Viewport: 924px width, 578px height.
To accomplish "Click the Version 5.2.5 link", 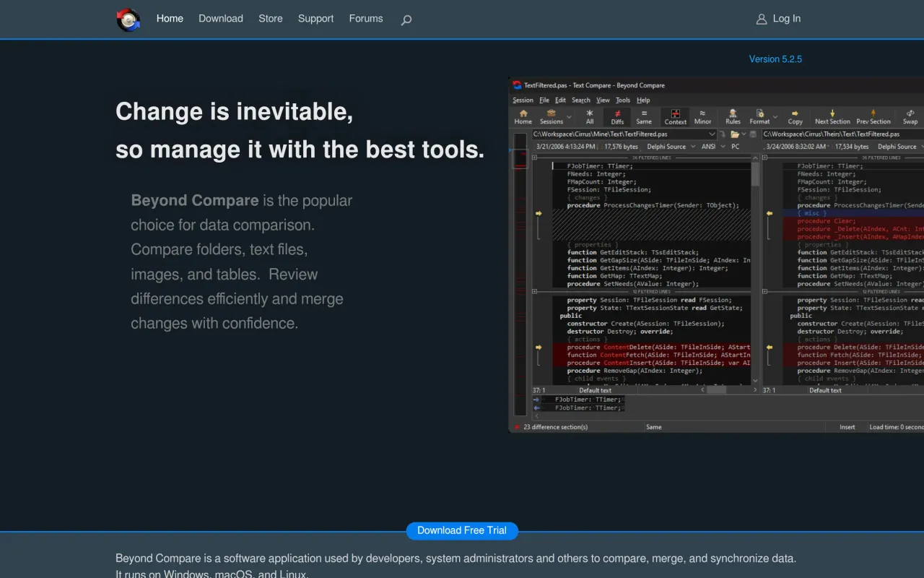I will pos(775,59).
